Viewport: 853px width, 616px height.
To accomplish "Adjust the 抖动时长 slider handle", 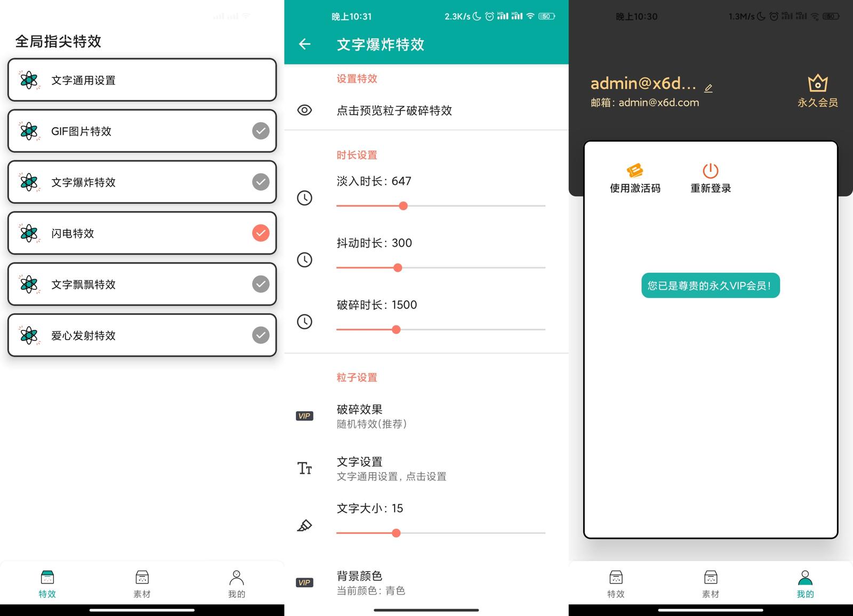I will point(398,268).
